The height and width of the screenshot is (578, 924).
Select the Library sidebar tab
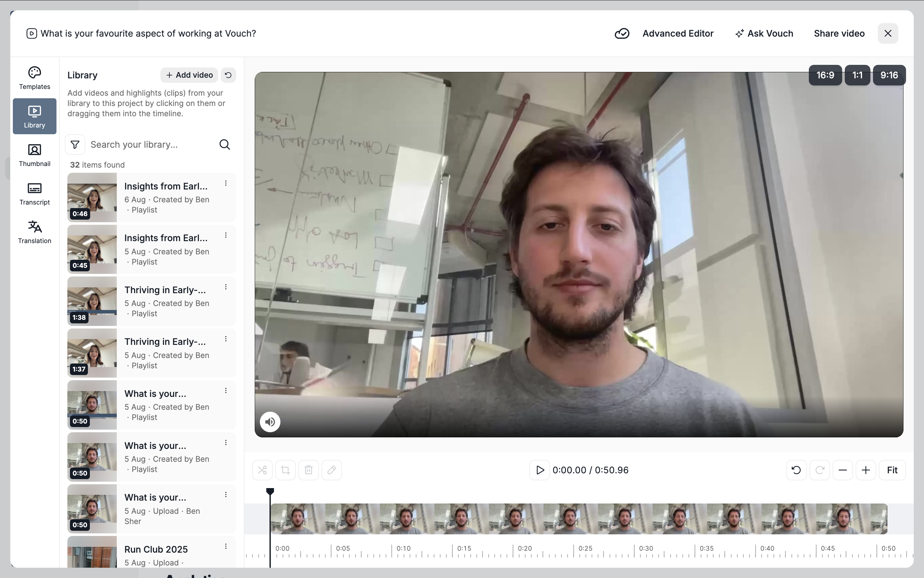coord(34,116)
